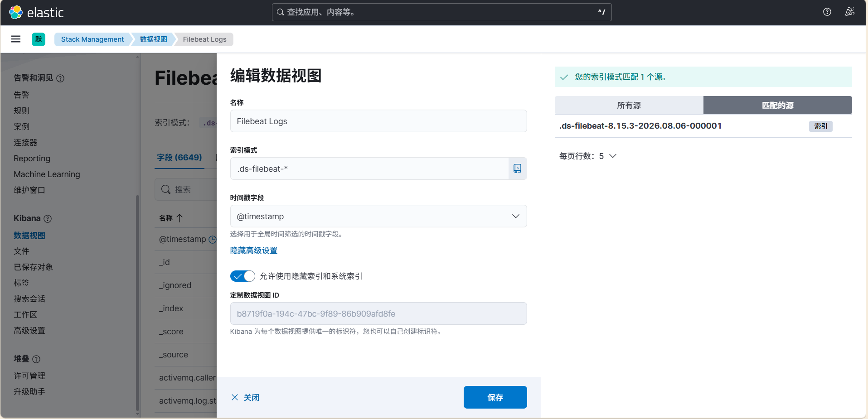Open Stack Management breadcrumb
This screenshot has width=868, height=419.
(92, 39)
